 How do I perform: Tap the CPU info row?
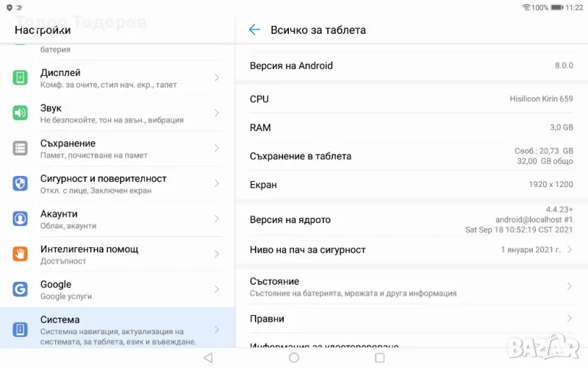[411, 99]
